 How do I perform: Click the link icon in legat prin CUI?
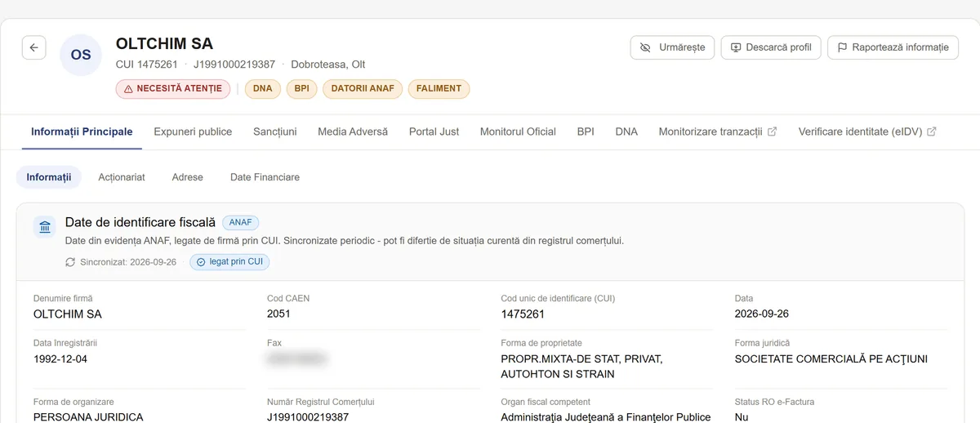pos(201,262)
